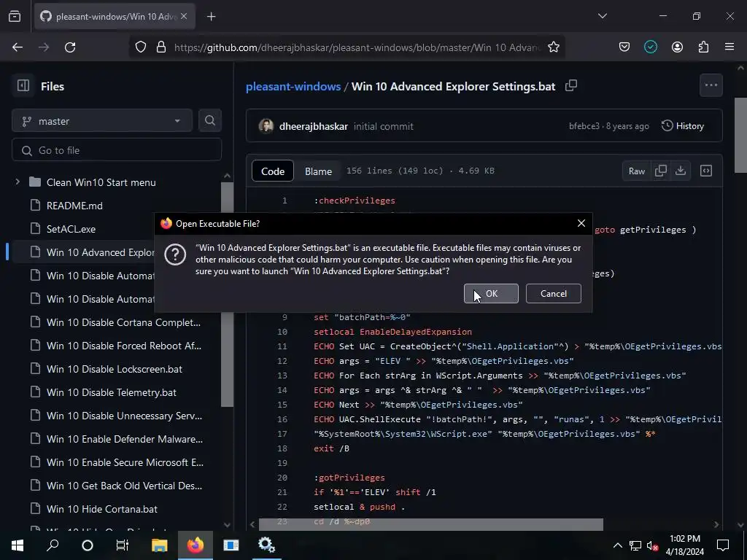View commit bfebce3
Viewport: 747px width, 560px height.
(584, 126)
